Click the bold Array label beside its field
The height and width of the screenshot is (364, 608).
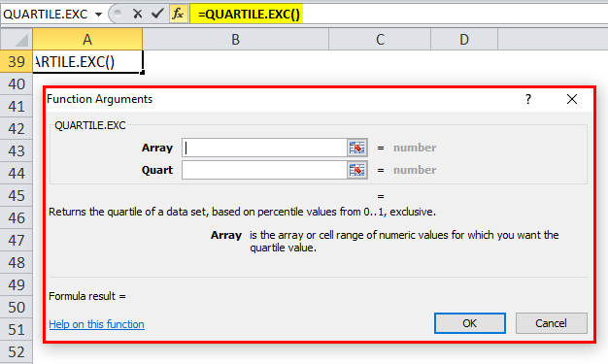click(x=157, y=148)
